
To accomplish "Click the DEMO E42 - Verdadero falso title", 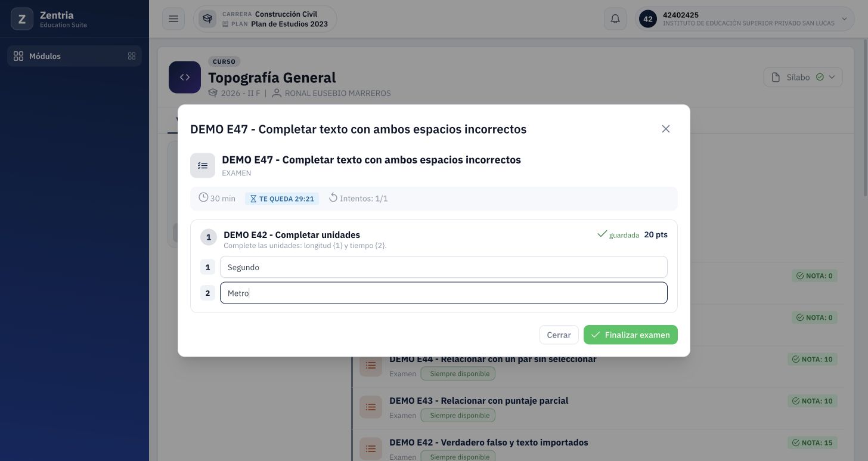I will pos(489,443).
